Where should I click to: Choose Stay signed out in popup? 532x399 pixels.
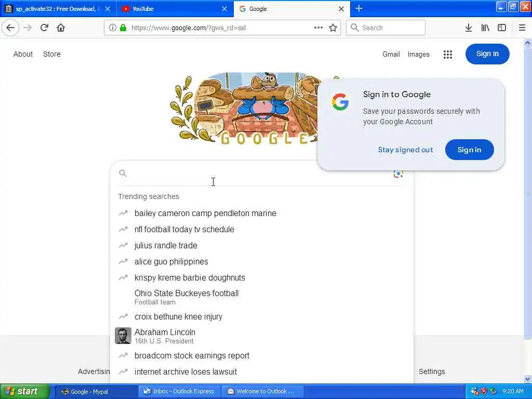[405, 150]
